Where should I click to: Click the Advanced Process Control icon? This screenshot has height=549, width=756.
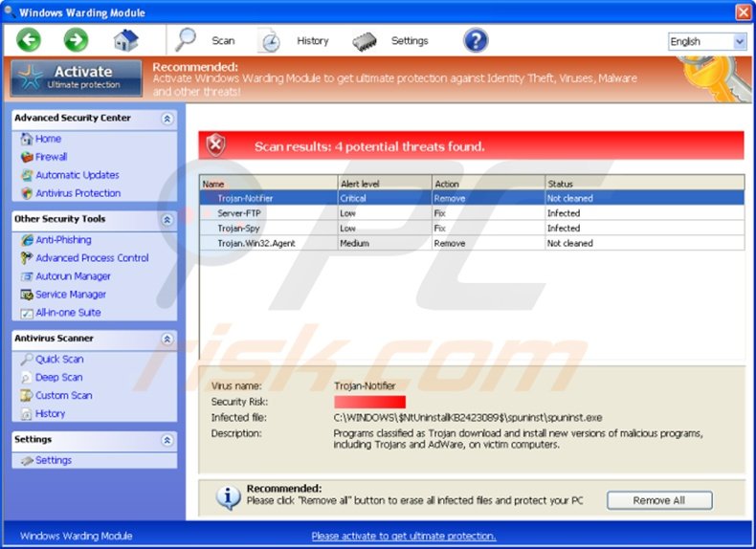27,258
